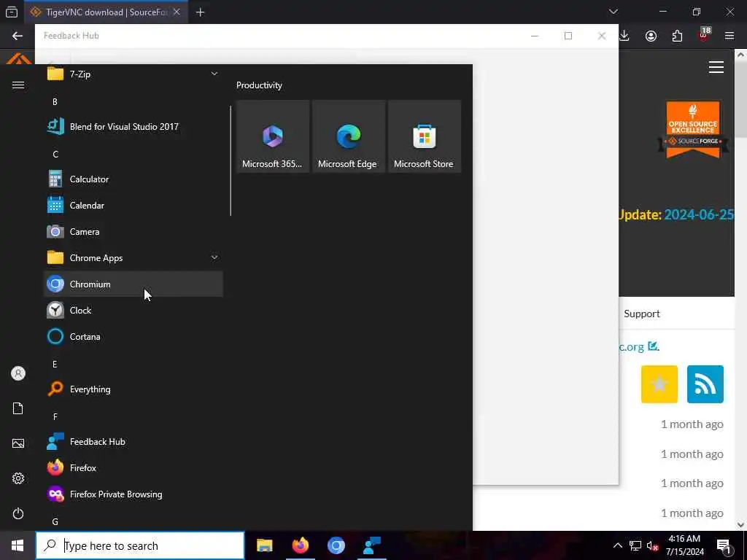This screenshot has height=560, width=747.
Task: Click the letter C section header
Action: coord(55,155)
